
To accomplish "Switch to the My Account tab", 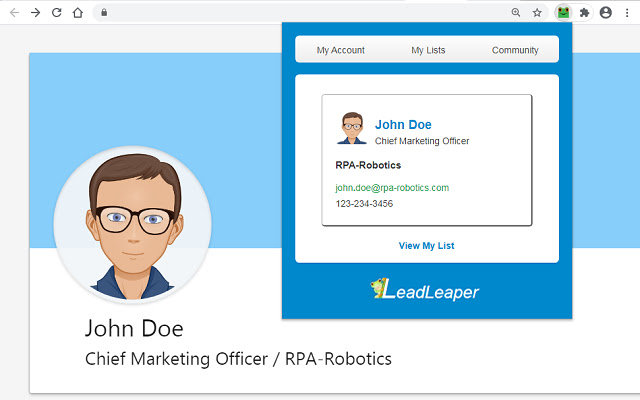I will pyautogui.click(x=340, y=50).
